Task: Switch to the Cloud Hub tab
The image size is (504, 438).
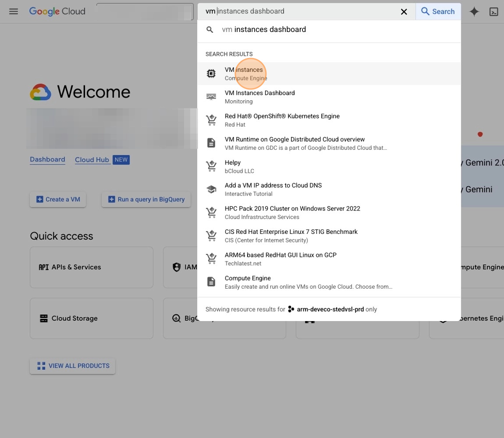Action: click(92, 160)
